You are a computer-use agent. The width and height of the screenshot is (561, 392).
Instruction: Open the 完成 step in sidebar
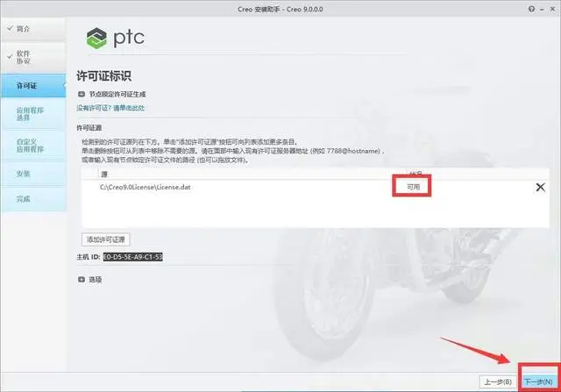tap(33, 199)
